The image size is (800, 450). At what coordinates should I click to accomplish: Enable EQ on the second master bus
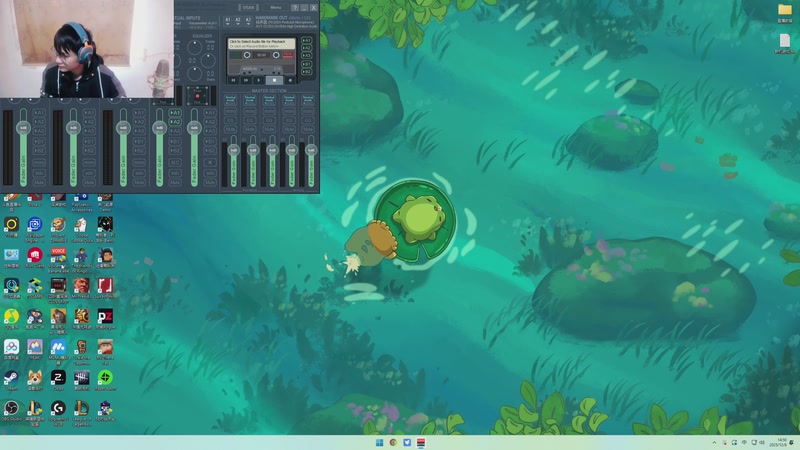pyautogui.click(x=249, y=120)
